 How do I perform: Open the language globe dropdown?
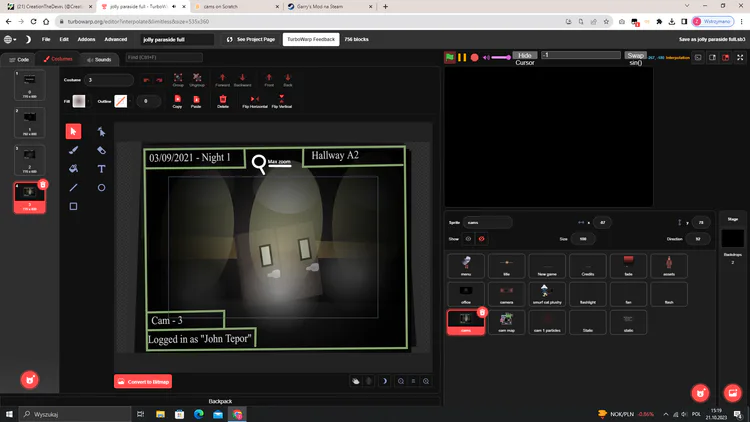coord(10,39)
